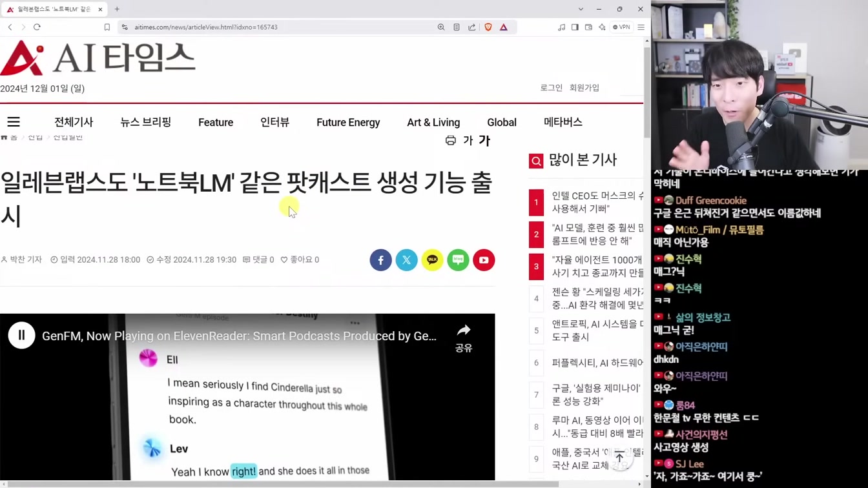Open Global menu
Screen dimensions: 868x488
point(502,122)
